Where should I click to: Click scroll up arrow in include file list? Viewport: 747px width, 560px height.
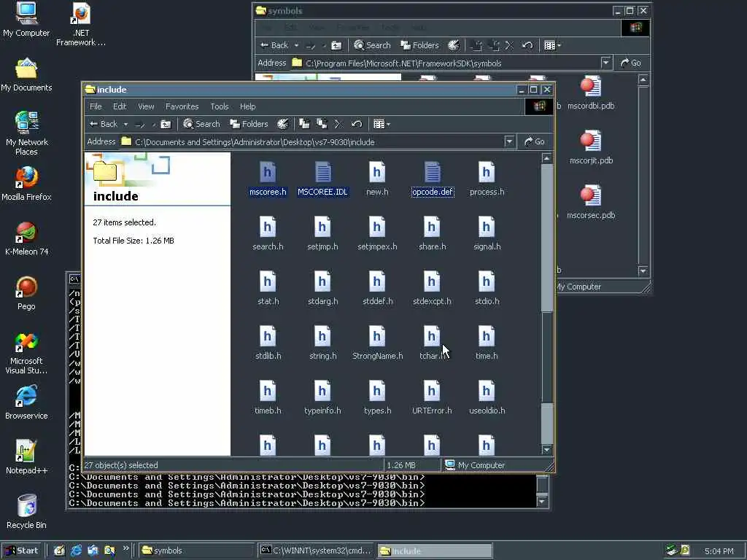[547, 157]
